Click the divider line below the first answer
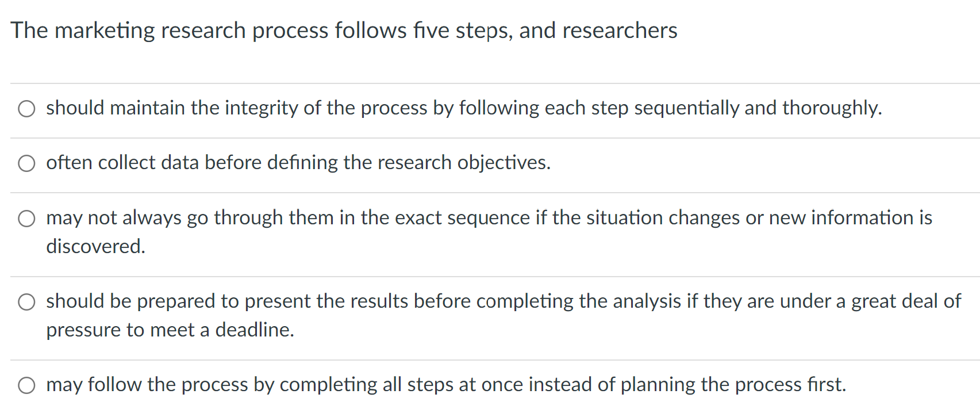Viewport: 980px width, 417px height. click(x=490, y=137)
